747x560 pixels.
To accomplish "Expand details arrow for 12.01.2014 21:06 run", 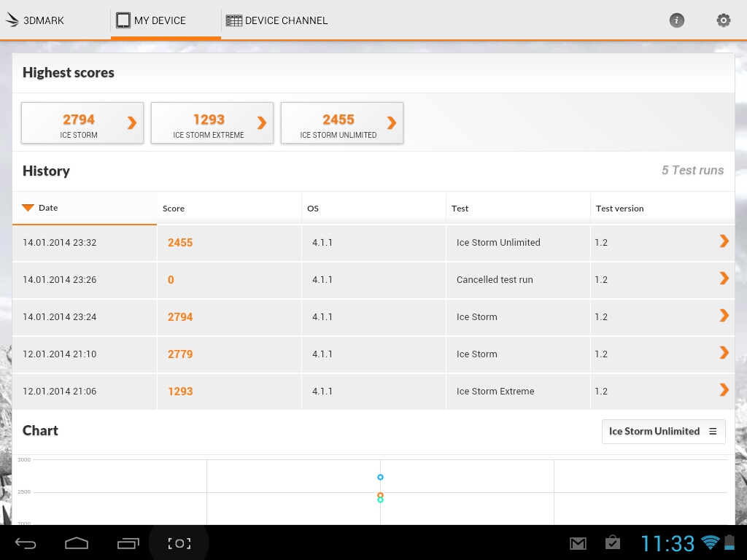I will tap(724, 390).
